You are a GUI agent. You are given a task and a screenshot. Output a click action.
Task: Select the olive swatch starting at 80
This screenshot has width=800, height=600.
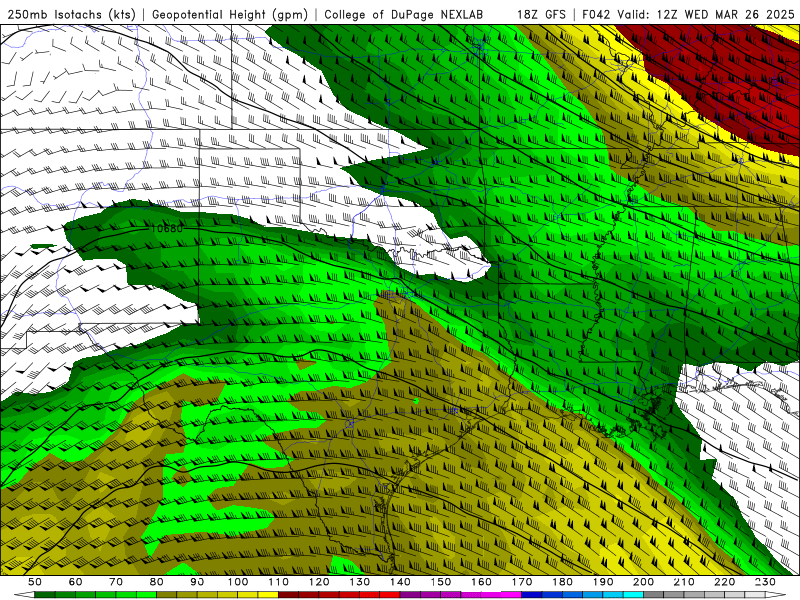pos(166,595)
